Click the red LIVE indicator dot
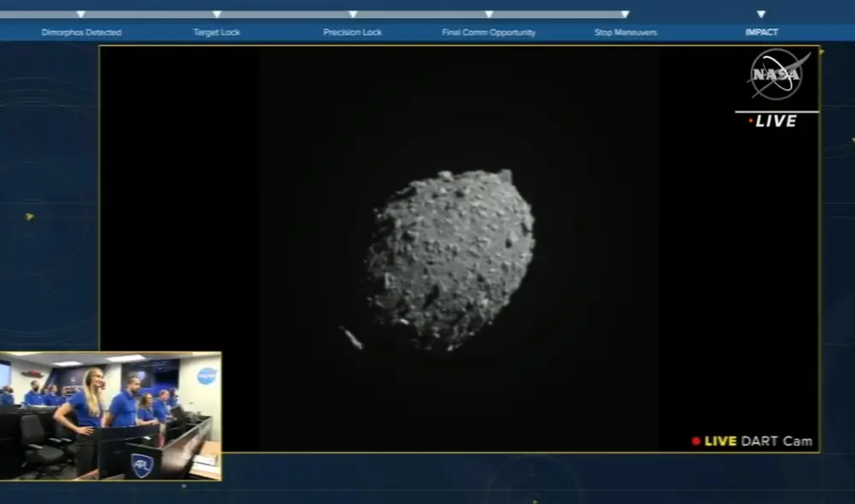Screen dimensions: 855x504 coord(751,120)
